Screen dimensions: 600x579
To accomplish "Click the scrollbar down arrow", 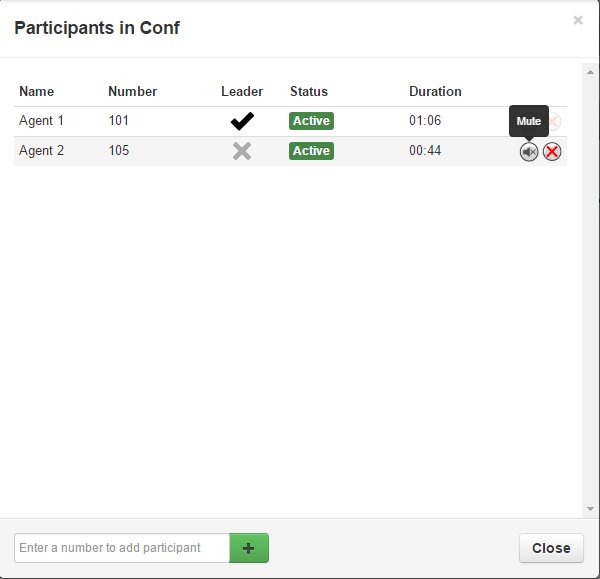I will (590, 509).
